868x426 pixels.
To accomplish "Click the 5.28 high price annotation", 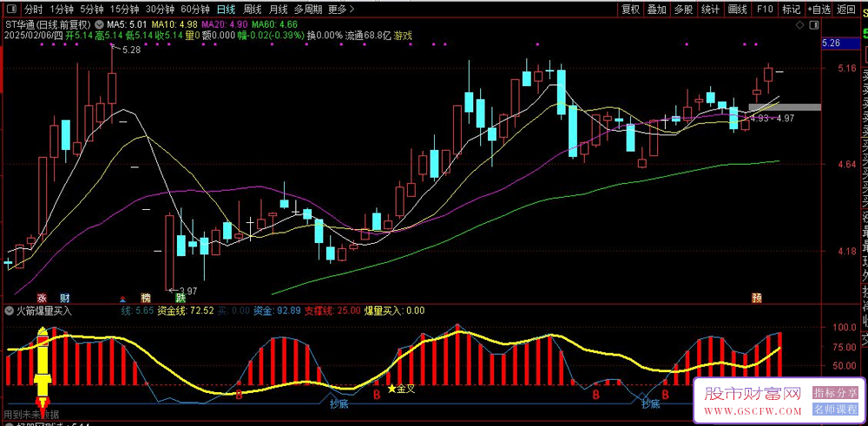I will point(131,50).
